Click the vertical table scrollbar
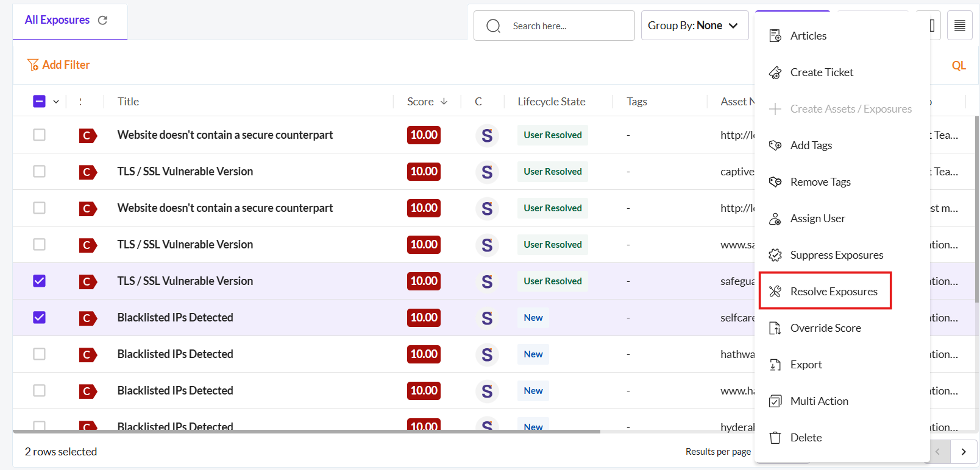This screenshot has height=470, width=980. click(x=977, y=208)
